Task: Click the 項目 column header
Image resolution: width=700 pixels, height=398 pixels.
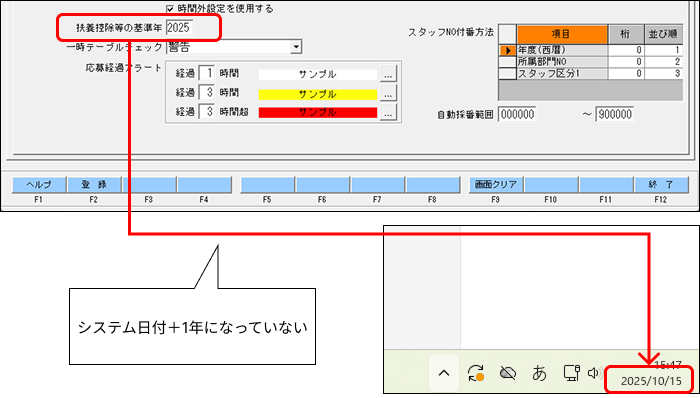Action: click(562, 34)
